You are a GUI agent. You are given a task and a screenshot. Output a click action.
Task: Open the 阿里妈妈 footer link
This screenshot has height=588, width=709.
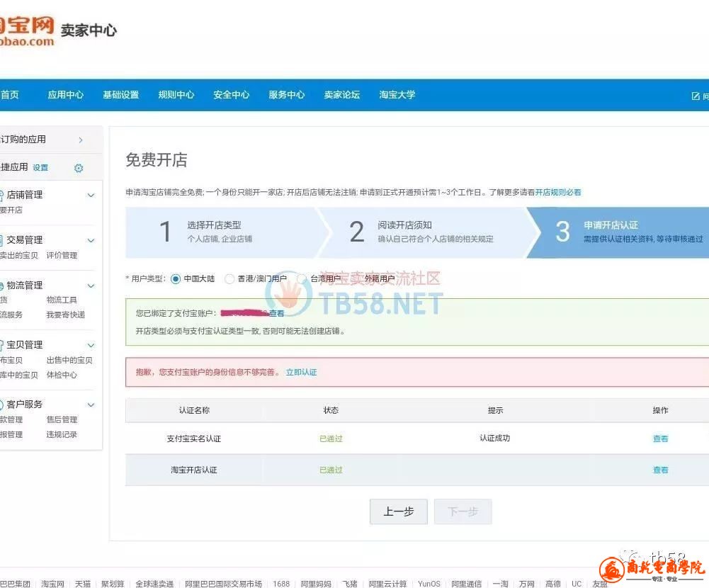pyautogui.click(x=316, y=584)
